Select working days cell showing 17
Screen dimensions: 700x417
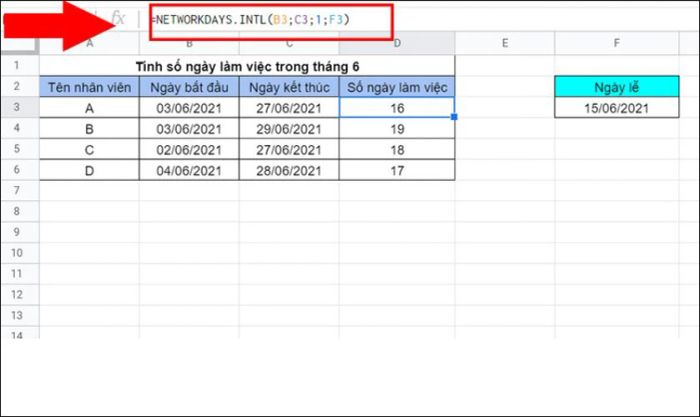coord(397,171)
